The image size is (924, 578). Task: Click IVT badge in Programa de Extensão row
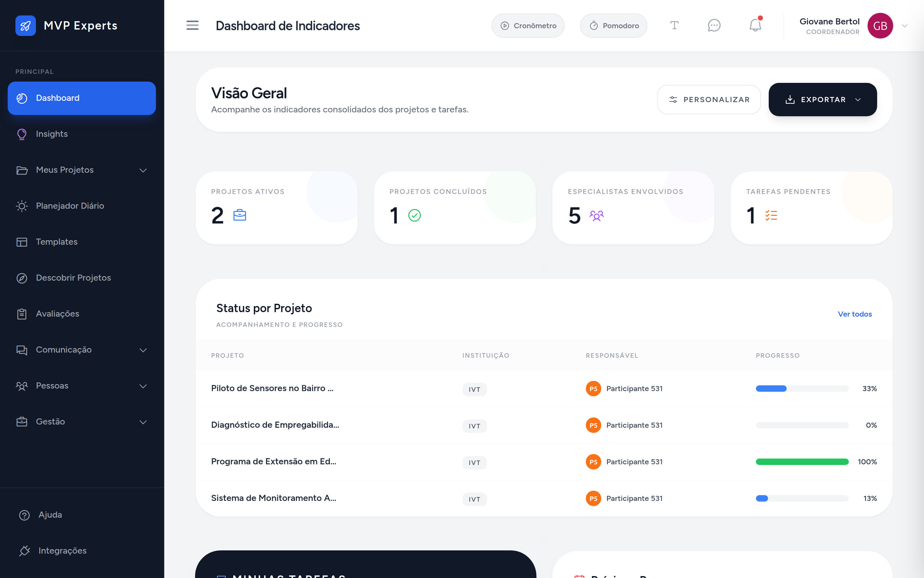coord(475,462)
